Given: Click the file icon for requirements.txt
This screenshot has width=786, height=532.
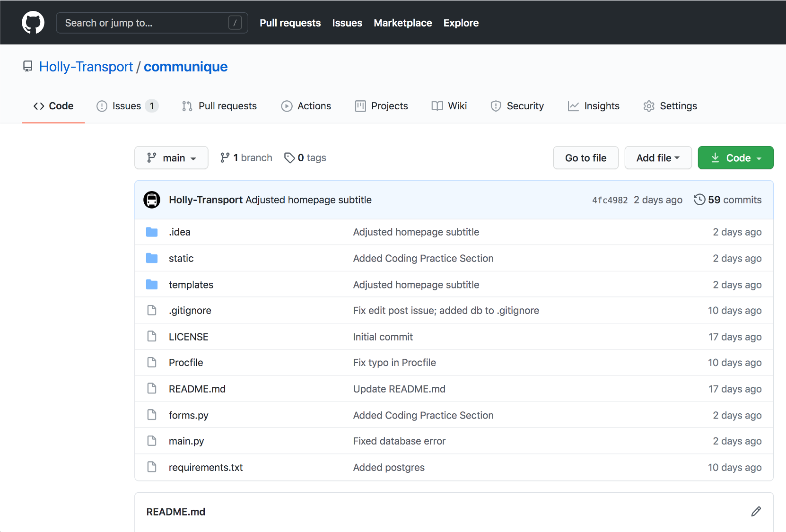Looking at the screenshot, I should (x=152, y=467).
